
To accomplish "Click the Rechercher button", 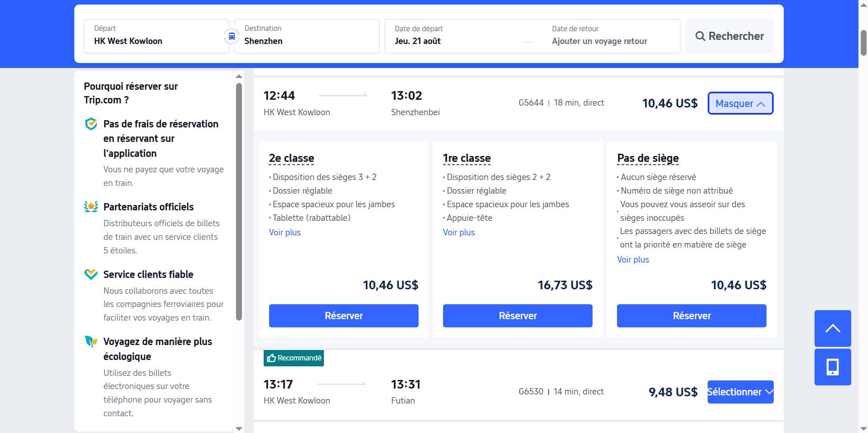I will click(729, 36).
